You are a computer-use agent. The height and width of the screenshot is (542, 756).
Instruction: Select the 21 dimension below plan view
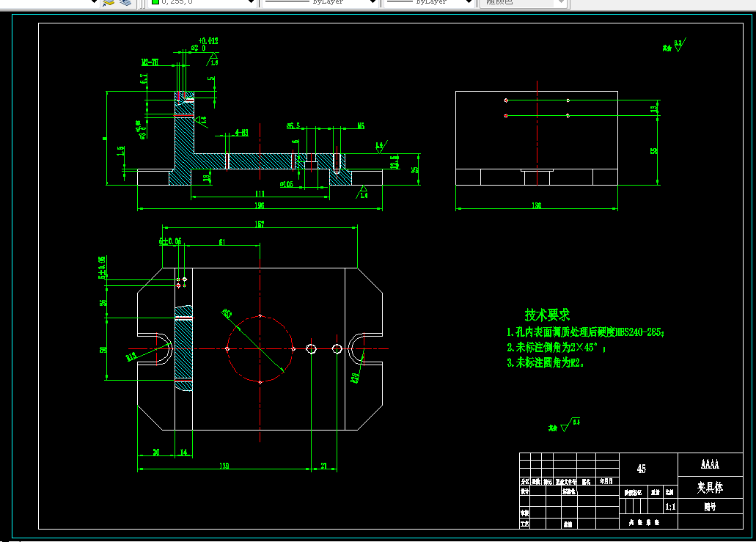(x=323, y=466)
